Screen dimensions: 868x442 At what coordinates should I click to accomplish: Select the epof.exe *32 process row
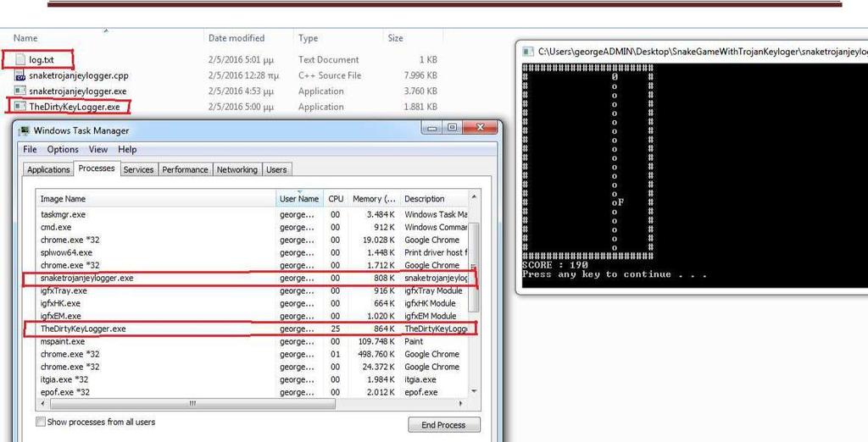pos(252,392)
